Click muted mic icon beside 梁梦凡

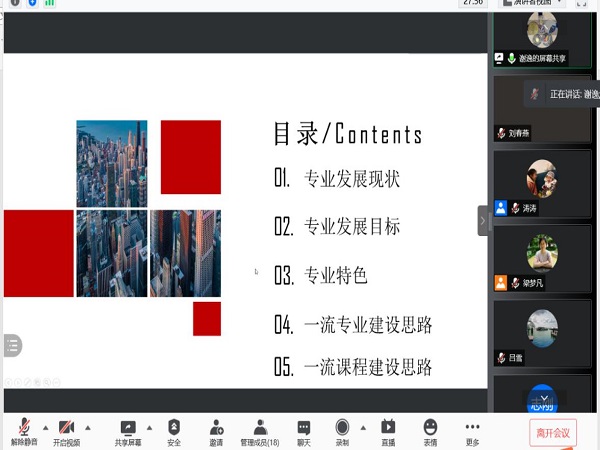(x=515, y=283)
